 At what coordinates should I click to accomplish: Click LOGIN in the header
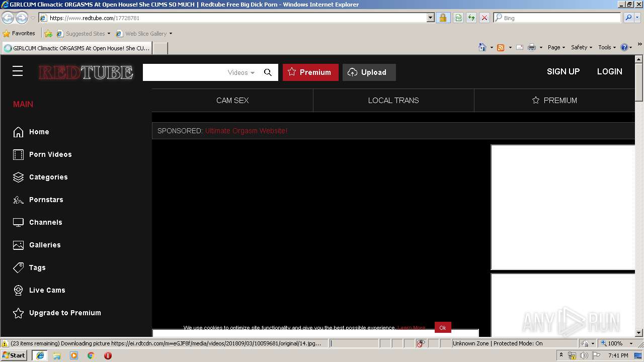pos(609,71)
